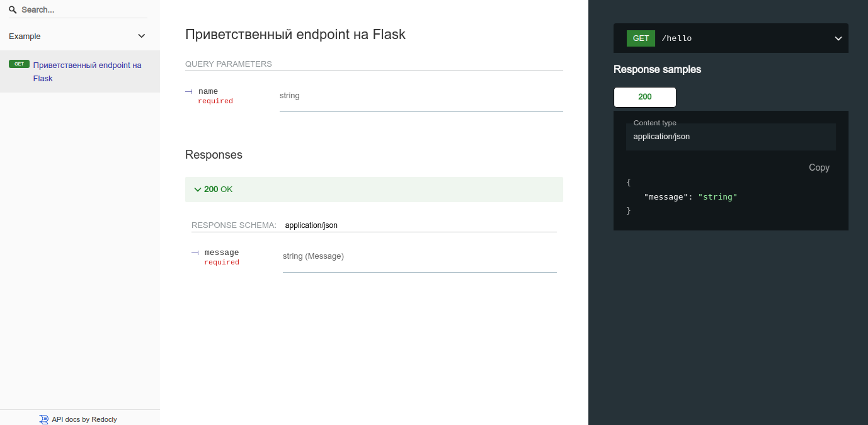Copy the response sample JSON
Screen dimensions: 868x425
pyautogui.click(x=819, y=167)
